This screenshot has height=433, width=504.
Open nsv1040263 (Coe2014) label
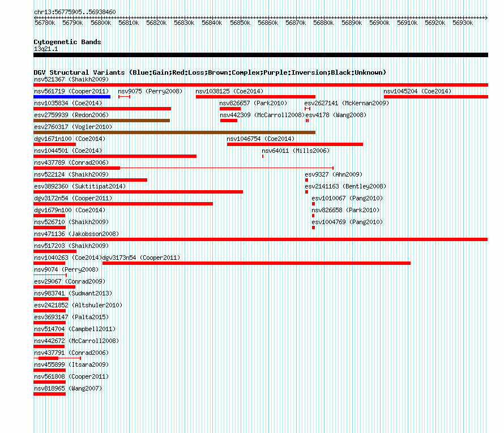tap(68, 258)
